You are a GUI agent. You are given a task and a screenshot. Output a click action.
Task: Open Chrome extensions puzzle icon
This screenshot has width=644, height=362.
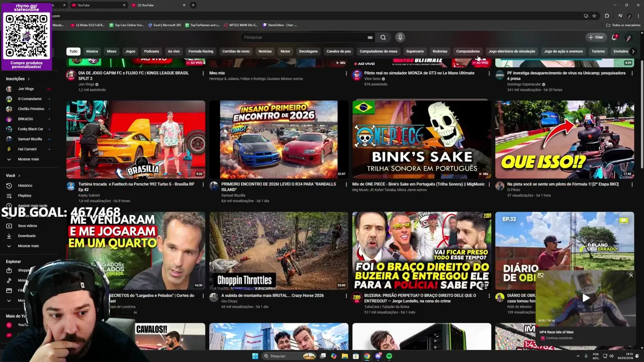click(607, 16)
